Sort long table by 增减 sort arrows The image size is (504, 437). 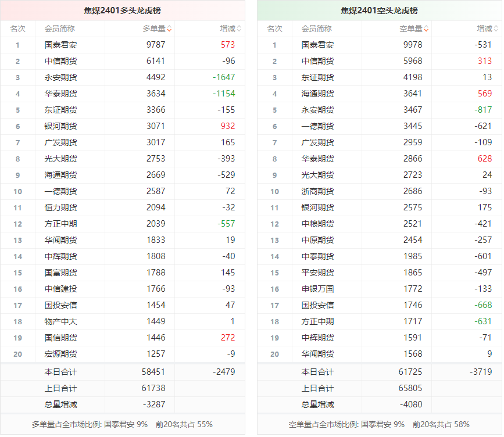click(239, 29)
